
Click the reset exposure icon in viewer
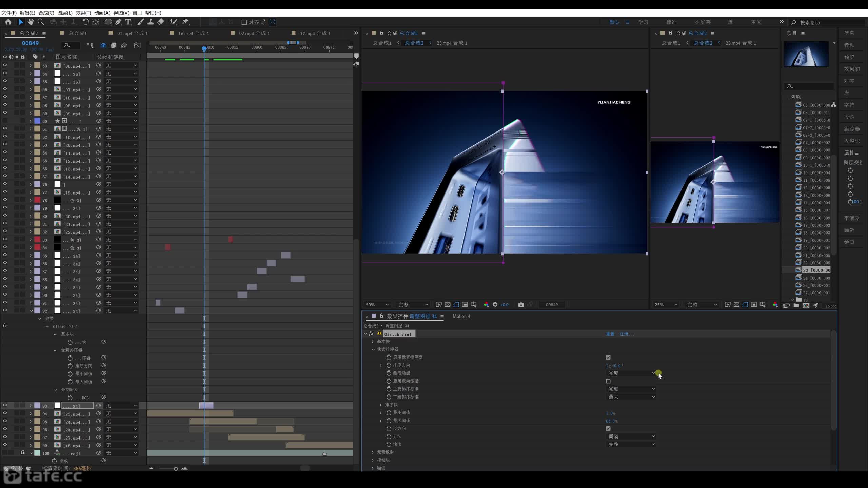pos(495,305)
